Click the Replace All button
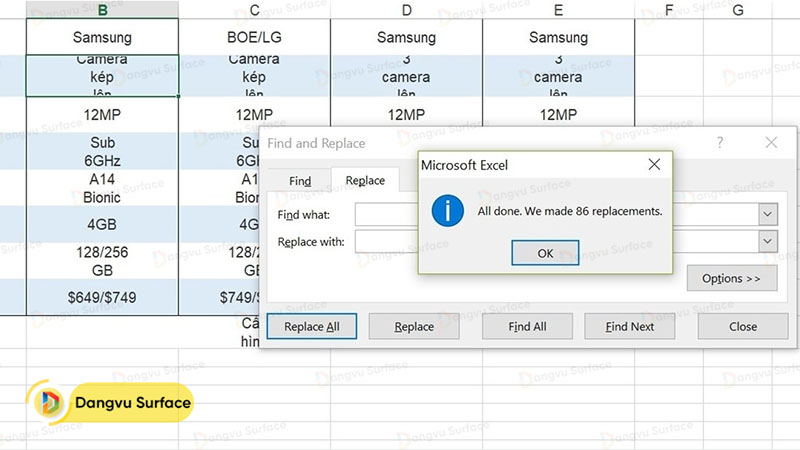Image resolution: width=800 pixels, height=450 pixels. pyautogui.click(x=312, y=326)
